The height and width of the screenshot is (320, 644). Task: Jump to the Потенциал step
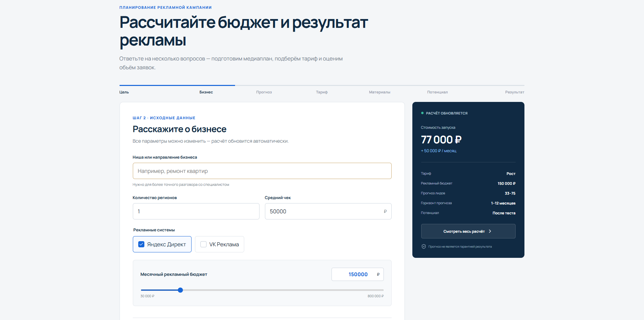[x=437, y=92]
